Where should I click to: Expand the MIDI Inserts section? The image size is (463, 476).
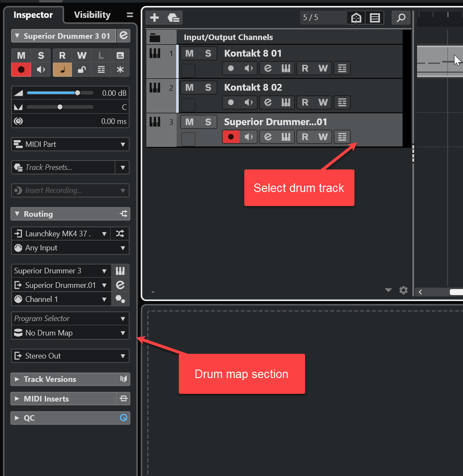click(17, 399)
